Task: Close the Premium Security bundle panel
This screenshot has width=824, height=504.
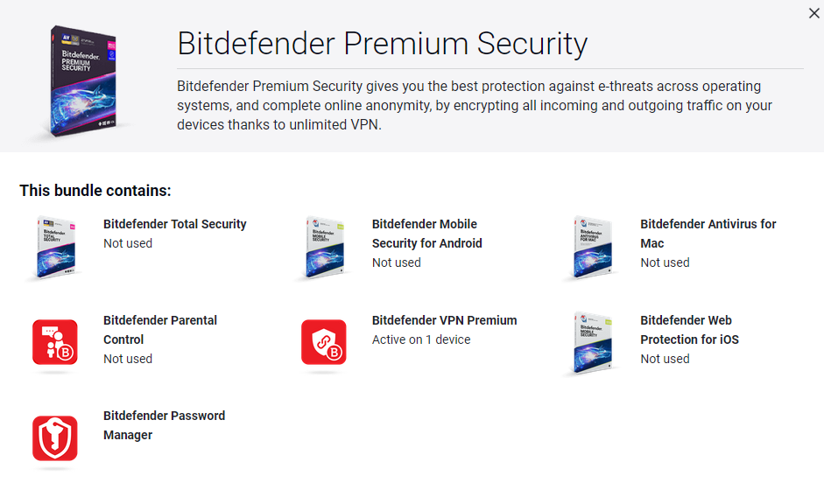Action: pos(813,12)
